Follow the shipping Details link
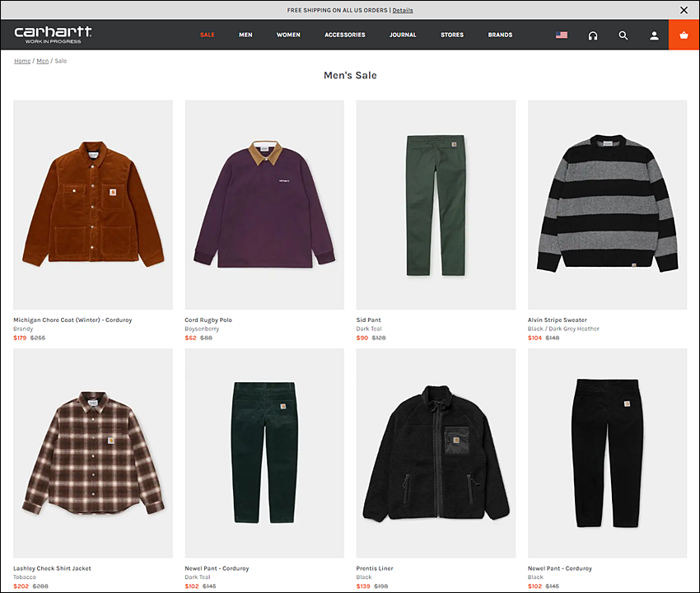Screen dimensions: 700x593 403,10
